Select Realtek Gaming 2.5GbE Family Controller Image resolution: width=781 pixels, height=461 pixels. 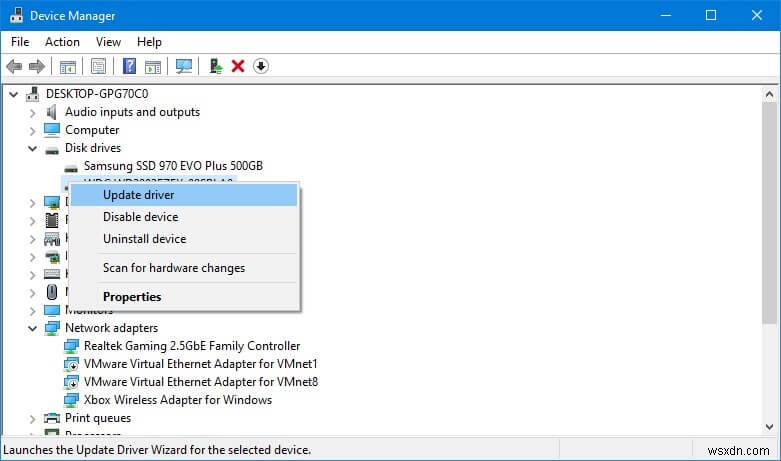[x=192, y=346]
